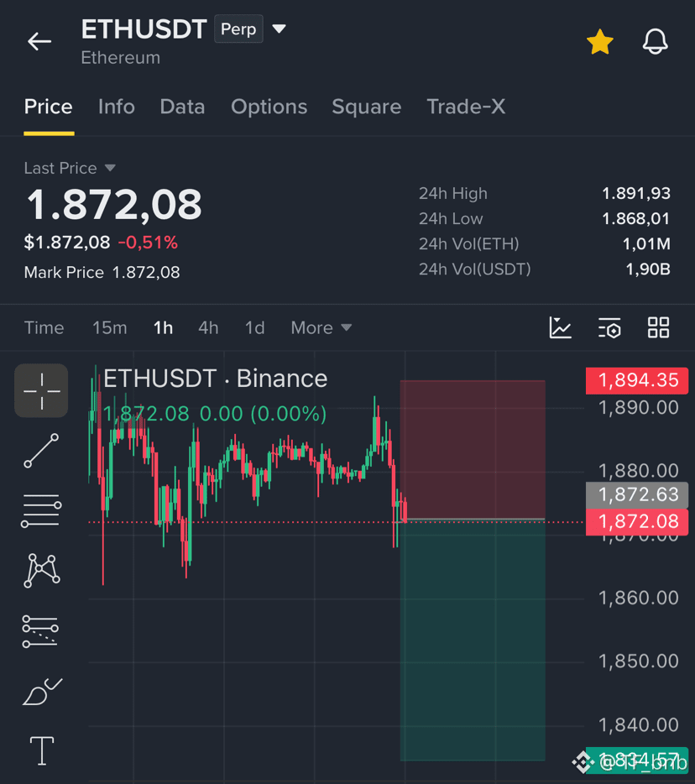Image resolution: width=695 pixels, height=784 pixels.
Task: Select the crosshair cursor tool
Action: pos(41,391)
